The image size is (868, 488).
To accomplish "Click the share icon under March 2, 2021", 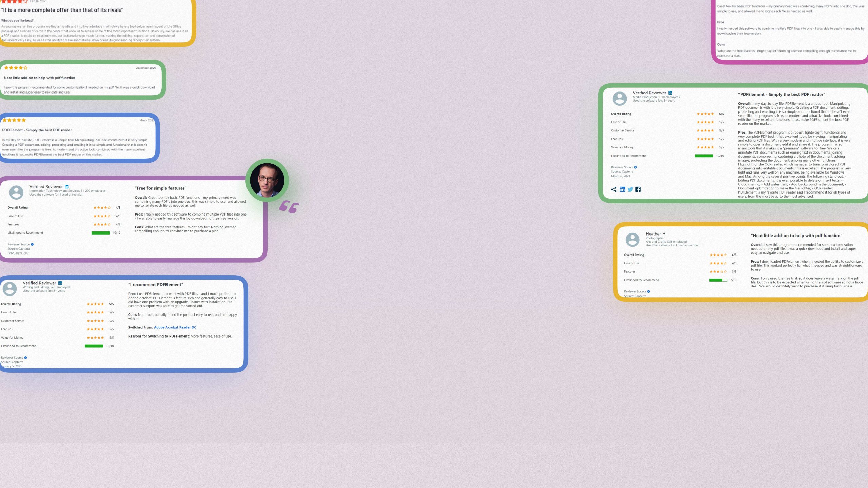I will [x=614, y=189].
